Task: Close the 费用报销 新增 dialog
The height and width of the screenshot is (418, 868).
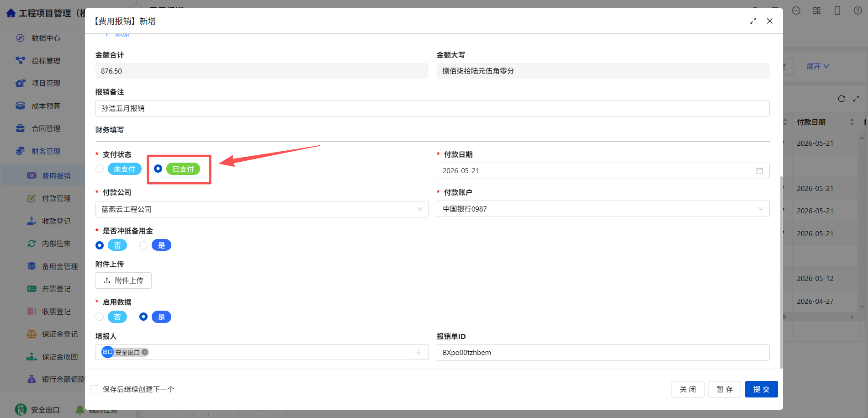Action: 770,21
